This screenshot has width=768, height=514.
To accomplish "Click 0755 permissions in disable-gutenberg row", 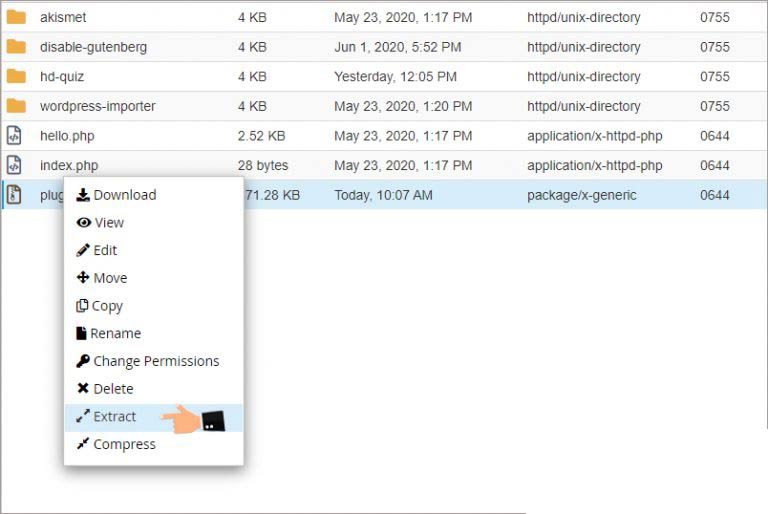I will [715, 47].
